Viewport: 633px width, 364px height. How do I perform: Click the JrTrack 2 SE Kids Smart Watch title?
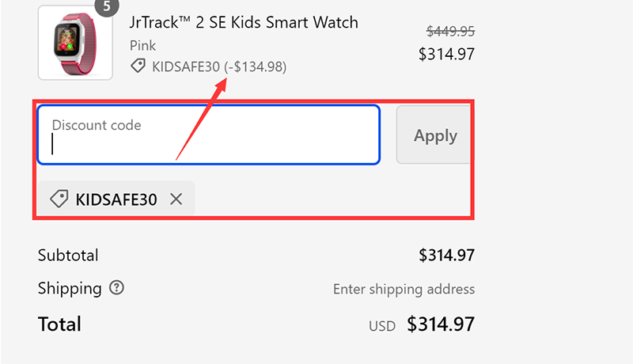tap(244, 22)
